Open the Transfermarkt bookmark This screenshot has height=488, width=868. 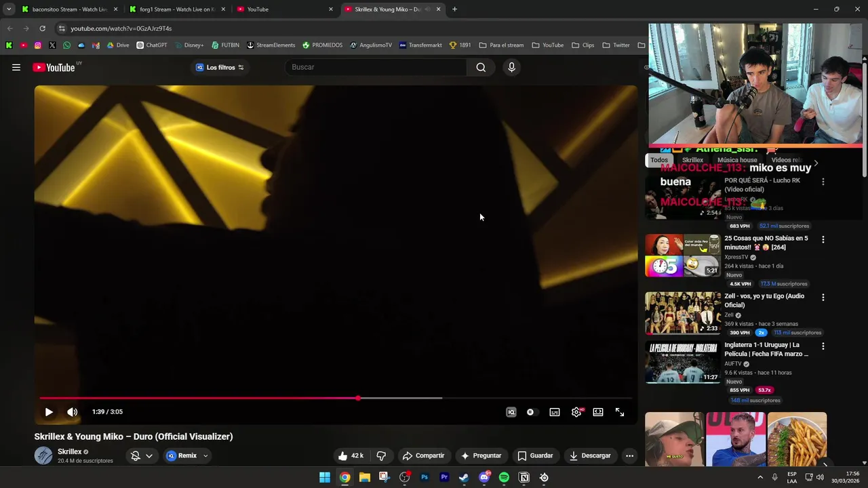(x=420, y=45)
